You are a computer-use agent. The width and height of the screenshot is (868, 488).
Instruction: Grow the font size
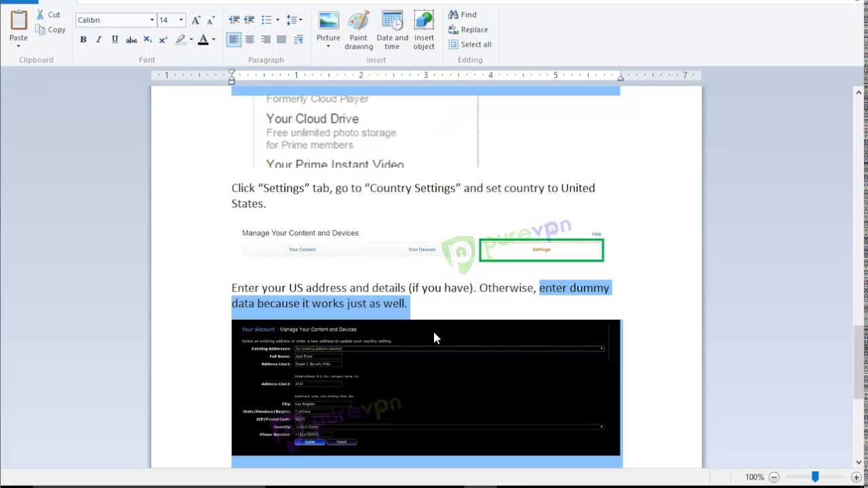(196, 20)
